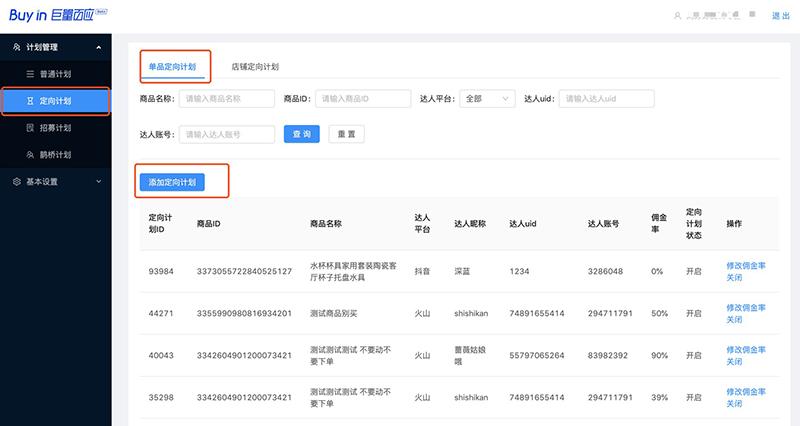Click 关闭 for plan 44271
800x426 pixels.
tap(734, 320)
